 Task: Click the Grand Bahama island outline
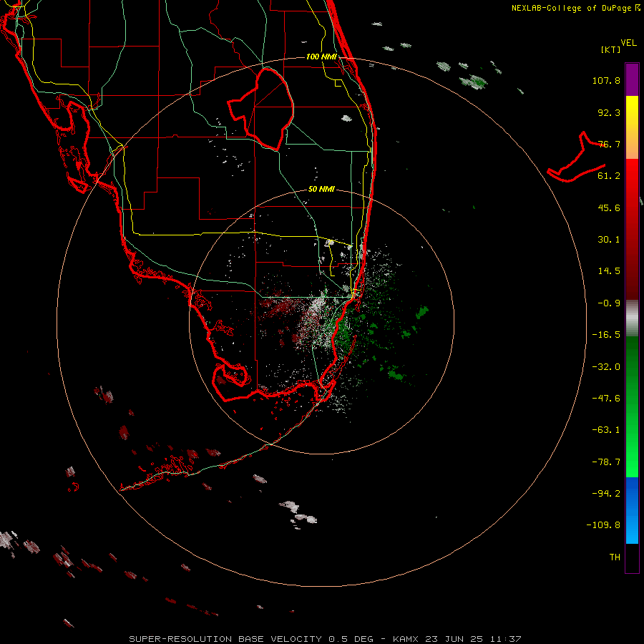[x=577, y=158]
